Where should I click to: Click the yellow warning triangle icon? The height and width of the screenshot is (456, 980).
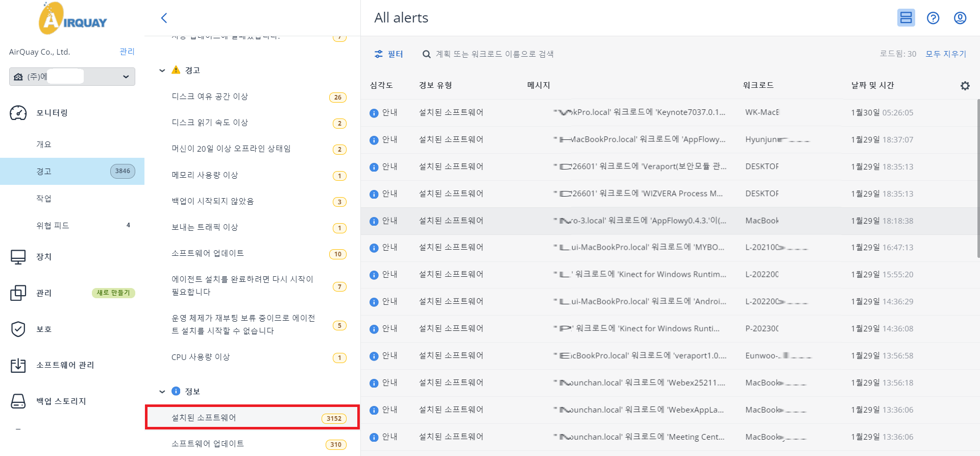coord(176,70)
